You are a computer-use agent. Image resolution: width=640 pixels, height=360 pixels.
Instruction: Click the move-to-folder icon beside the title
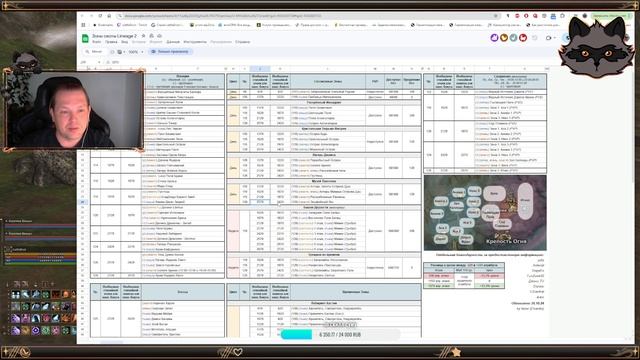coord(151,36)
